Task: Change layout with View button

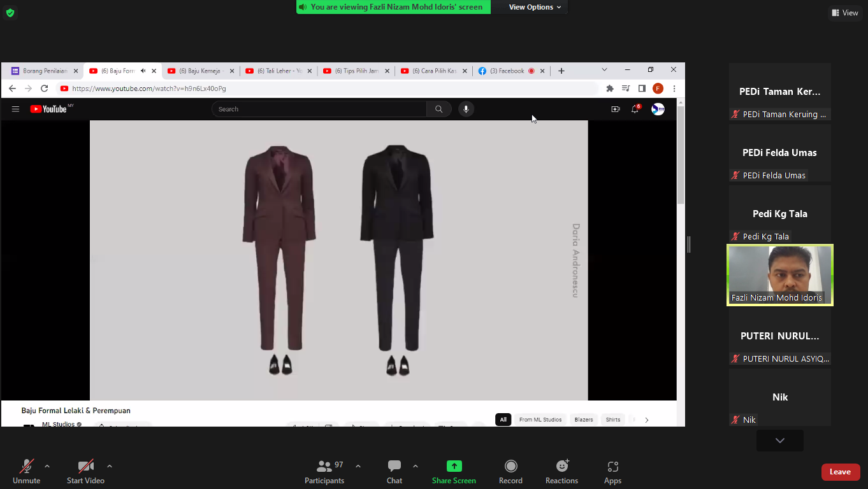Action: (x=845, y=13)
